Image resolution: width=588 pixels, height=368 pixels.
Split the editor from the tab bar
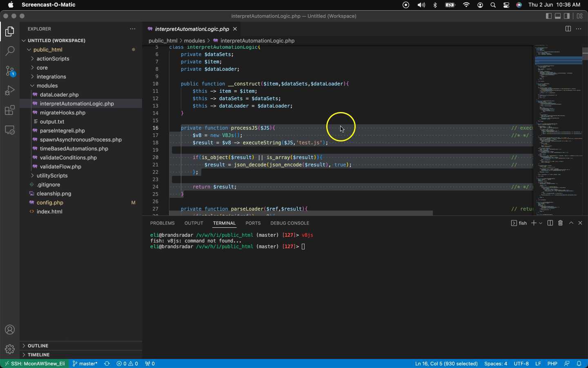[x=568, y=29]
